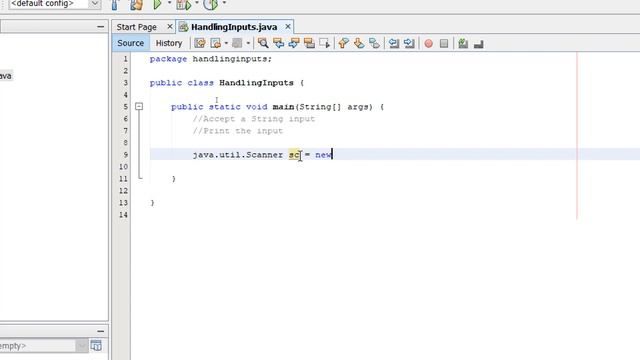Click the Navigator panel icon beside the filter dropdown
This screenshot has width=640, height=360.
point(96,346)
